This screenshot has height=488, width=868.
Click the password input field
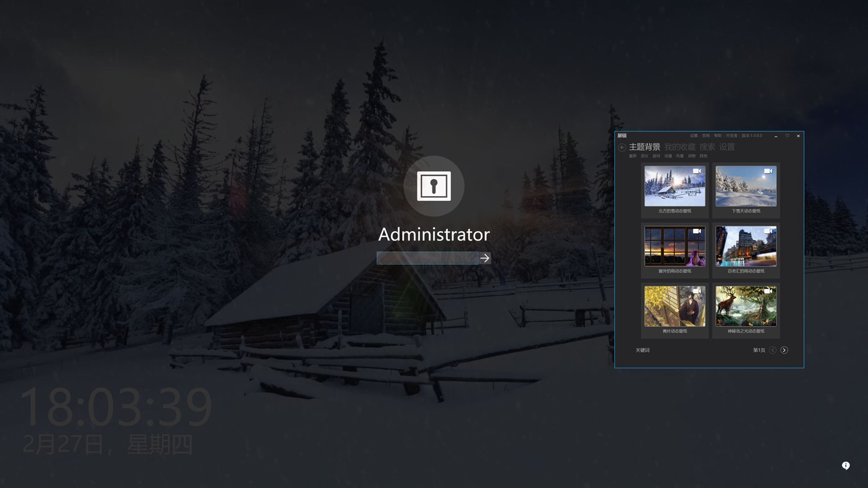tap(427, 257)
